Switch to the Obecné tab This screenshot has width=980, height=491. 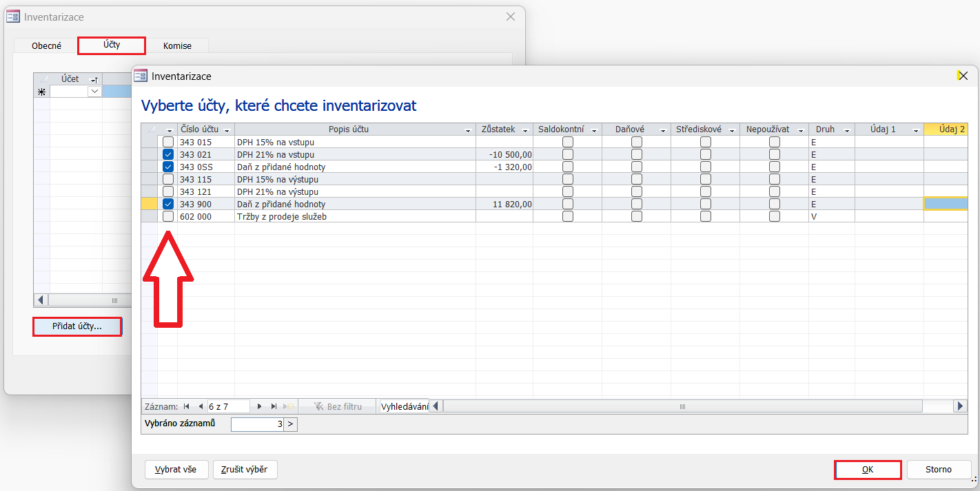click(46, 45)
